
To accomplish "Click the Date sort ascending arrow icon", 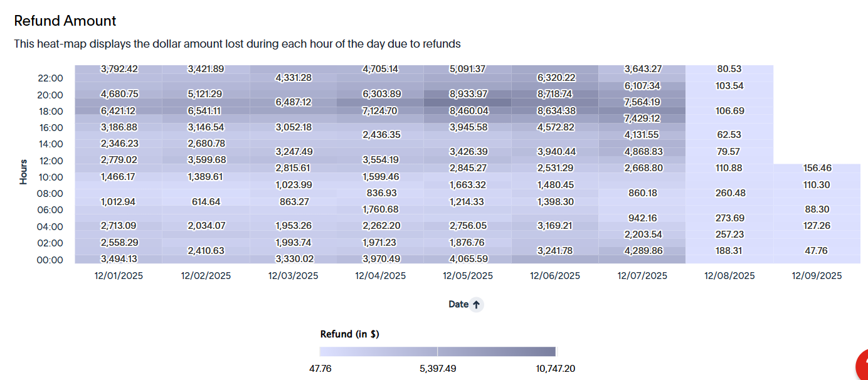I will (x=477, y=305).
